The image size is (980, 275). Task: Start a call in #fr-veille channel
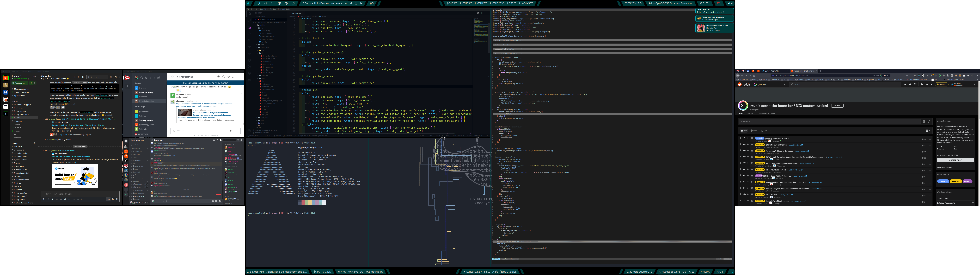pyautogui.click(x=75, y=77)
